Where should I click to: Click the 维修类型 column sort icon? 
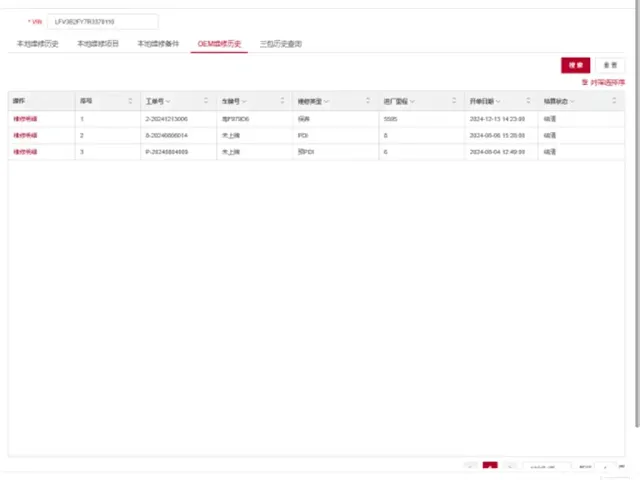(x=368, y=101)
